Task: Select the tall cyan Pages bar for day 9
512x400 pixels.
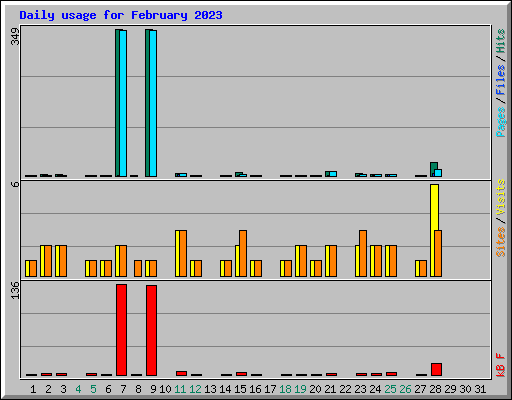Action: click(x=153, y=103)
